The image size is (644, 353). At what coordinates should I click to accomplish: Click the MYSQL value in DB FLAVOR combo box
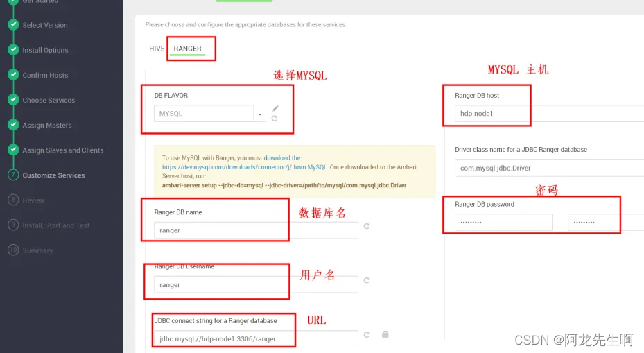tap(204, 114)
